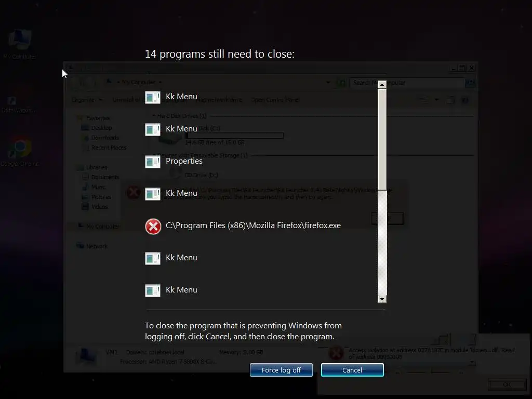
Task: Click the program list scrollbar up arrow
Action: (382, 85)
